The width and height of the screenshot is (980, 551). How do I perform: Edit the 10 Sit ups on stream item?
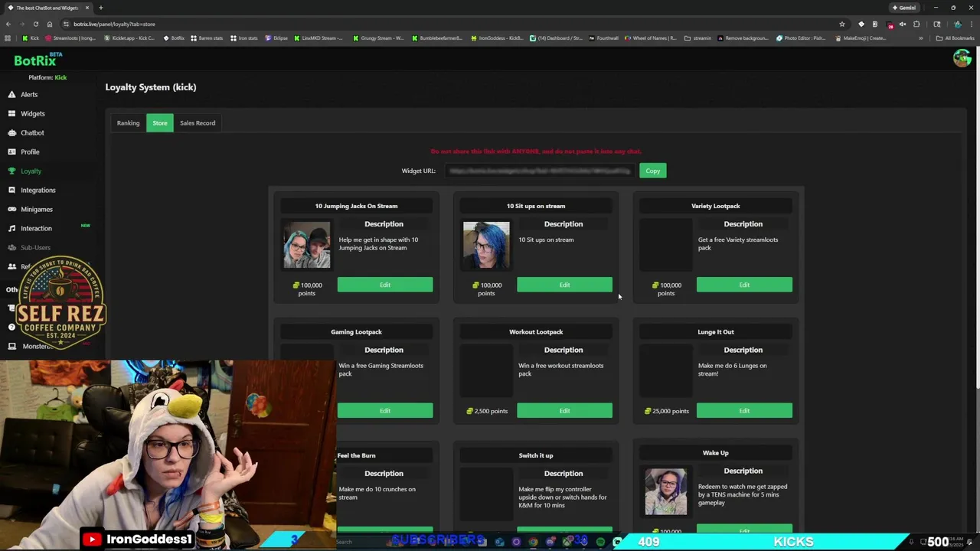tap(564, 285)
